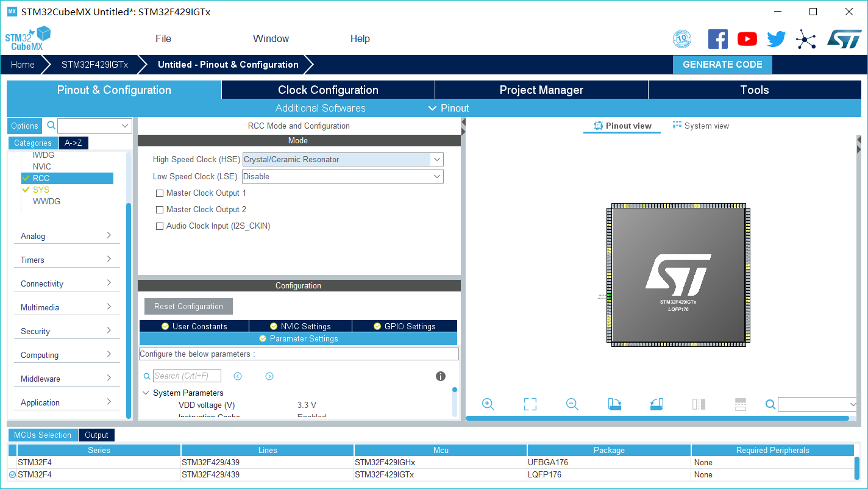868x489 pixels.
Task: Click the info icon in Parameter Settings
Action: tap(440, 376)
